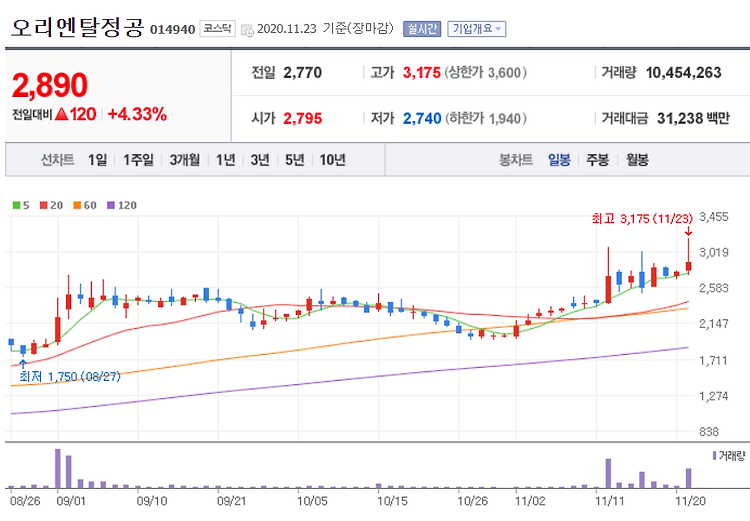Viewport: 750px width, 521px height.
Task: Select 일봉 daily candle chart
Action: [x=559, y=160]
